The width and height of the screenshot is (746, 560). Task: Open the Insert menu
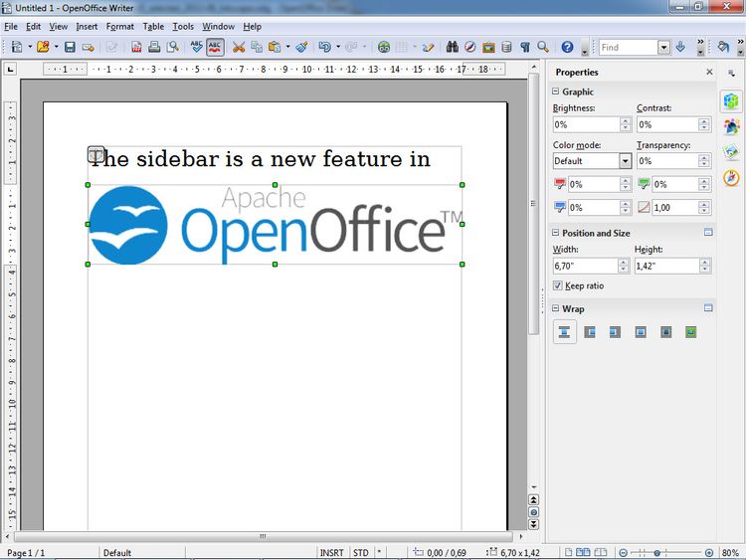(87, 27)
